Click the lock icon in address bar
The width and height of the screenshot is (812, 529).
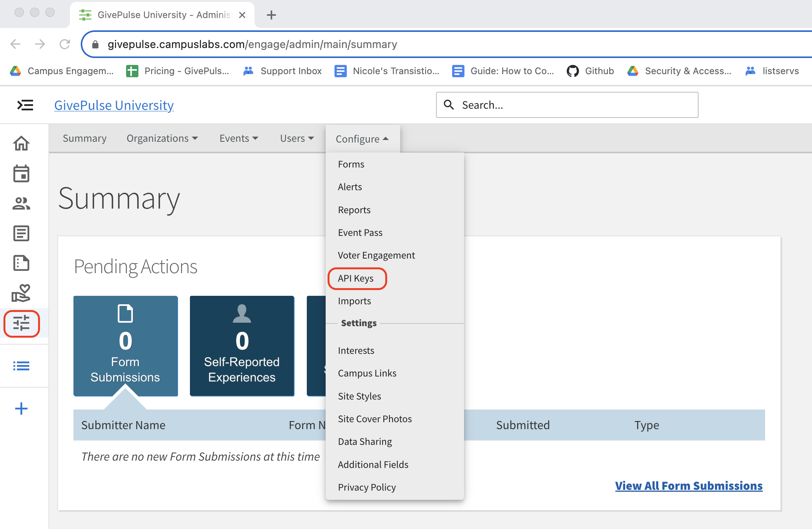click(x=95, y=45)
